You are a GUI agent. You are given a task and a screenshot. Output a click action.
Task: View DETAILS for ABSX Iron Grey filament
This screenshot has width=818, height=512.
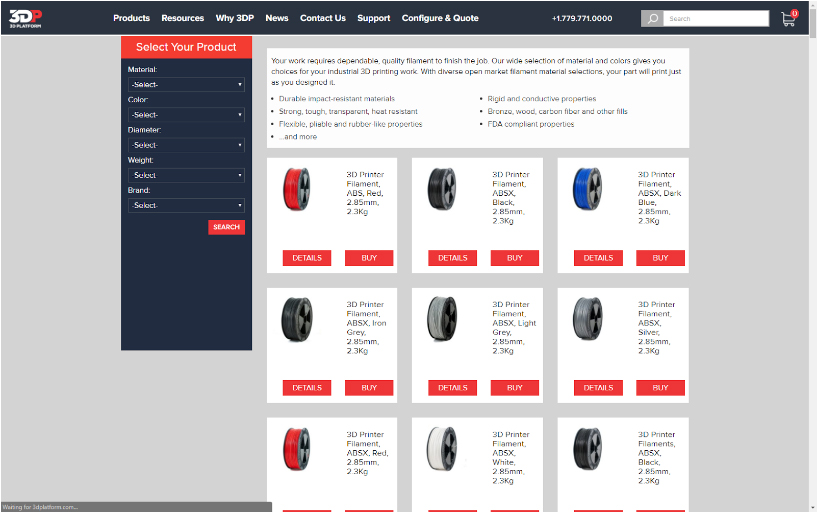point(307,388)
